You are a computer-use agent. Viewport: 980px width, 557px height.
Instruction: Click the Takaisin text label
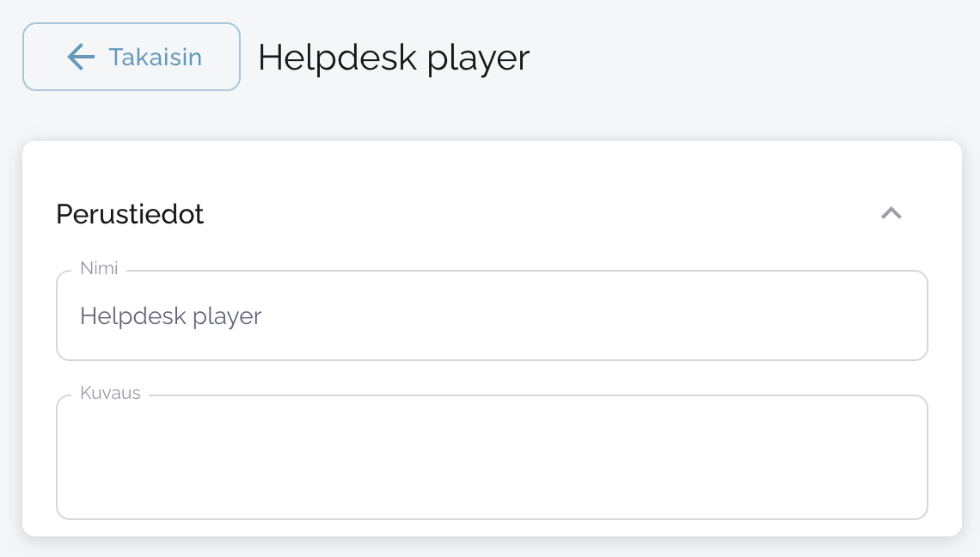click(x=155, y=58)
